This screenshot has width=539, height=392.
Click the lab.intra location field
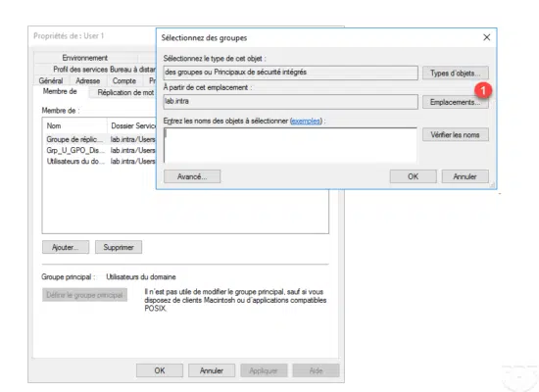[290, 102]
